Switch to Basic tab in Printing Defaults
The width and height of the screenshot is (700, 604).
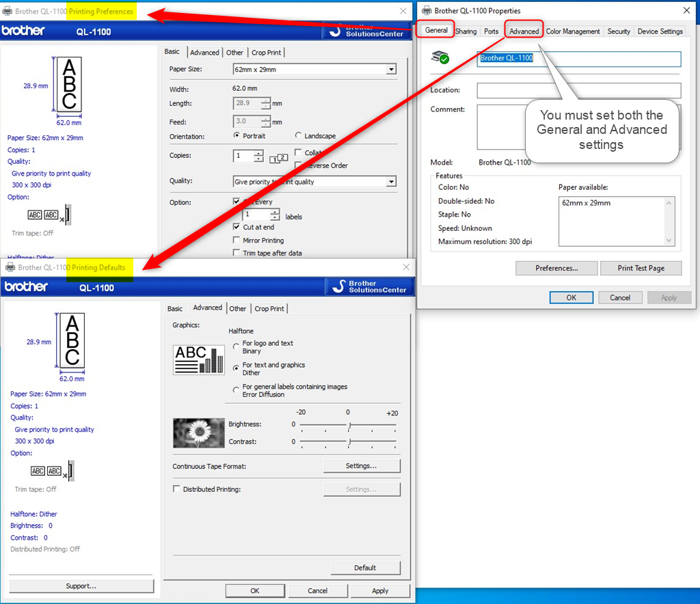pyautogui.click(x=174, y=308)
